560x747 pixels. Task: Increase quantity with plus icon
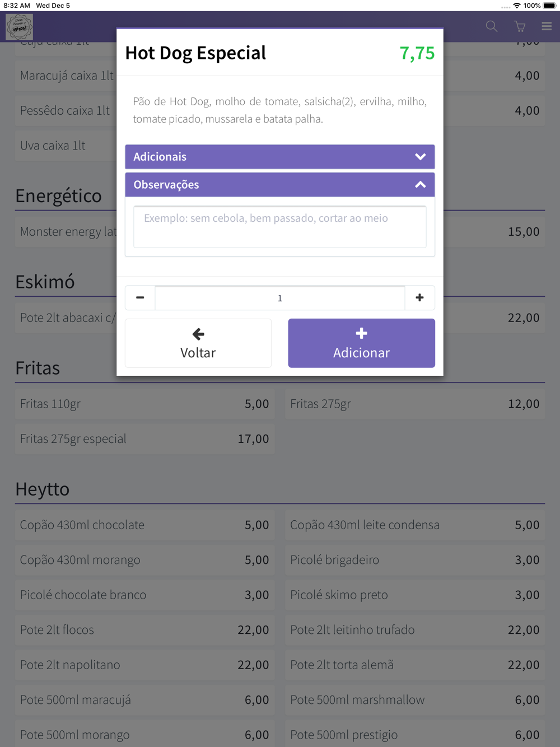(x=419, y=298)
